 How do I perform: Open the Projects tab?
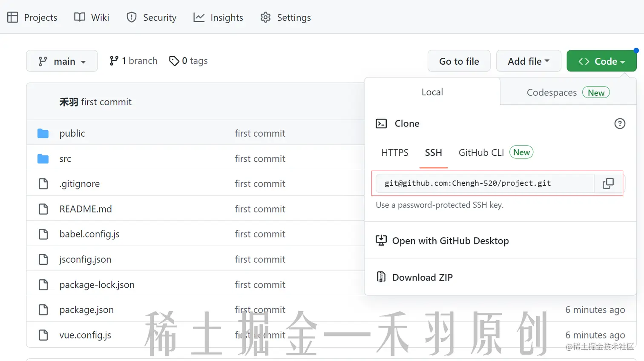click(32, 17)
